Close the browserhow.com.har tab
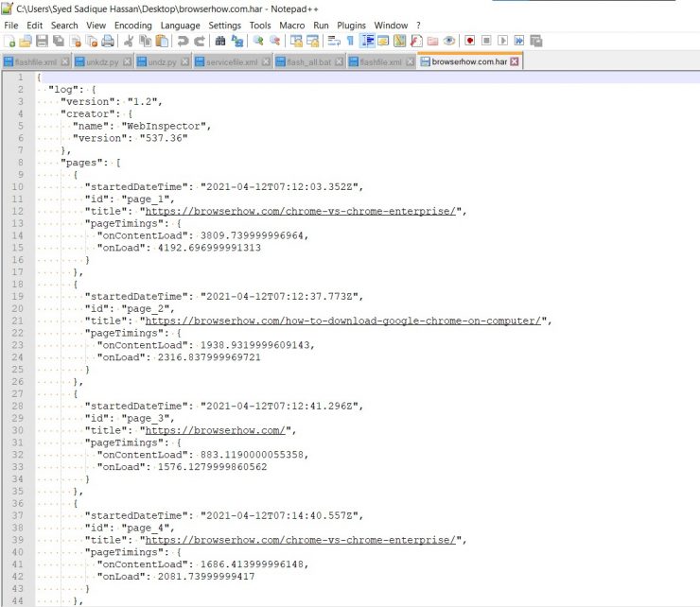Viewport: 700px width, 607px height. point(515,61)
